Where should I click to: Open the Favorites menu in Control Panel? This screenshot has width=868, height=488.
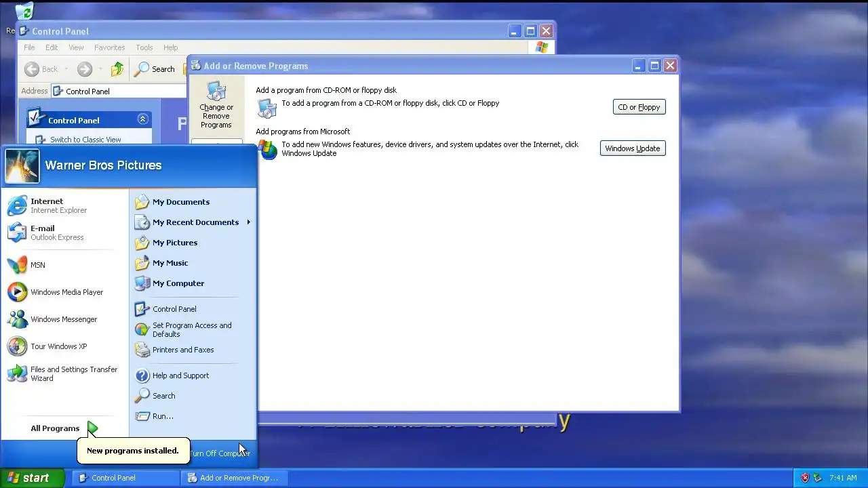pyautogui.click(x=109, y=47)
